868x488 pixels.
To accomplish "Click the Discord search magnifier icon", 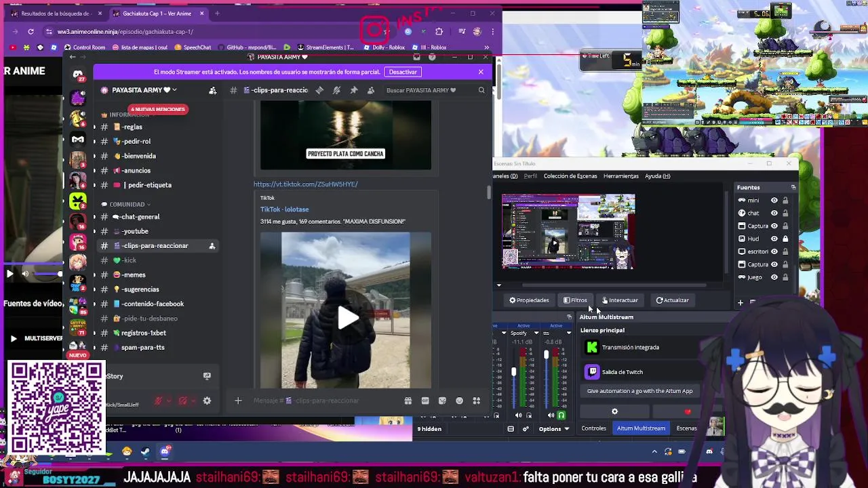I will (481, 90).
